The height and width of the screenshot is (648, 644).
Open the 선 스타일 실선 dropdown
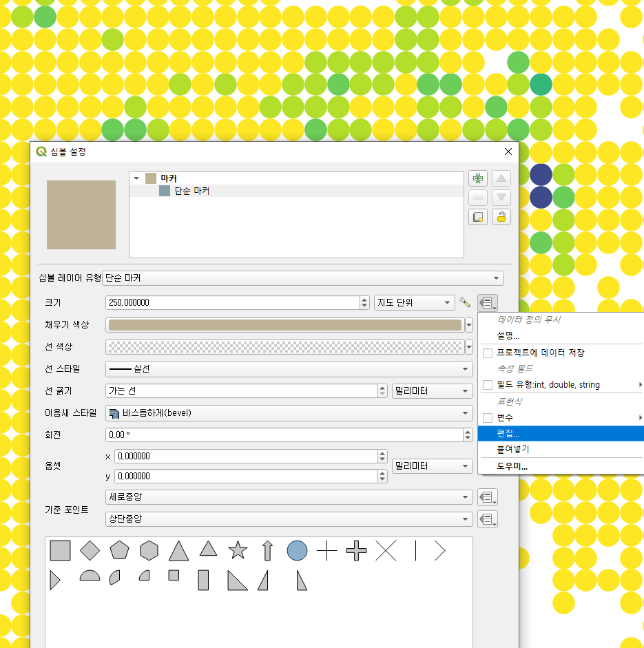tap(289, 368)
